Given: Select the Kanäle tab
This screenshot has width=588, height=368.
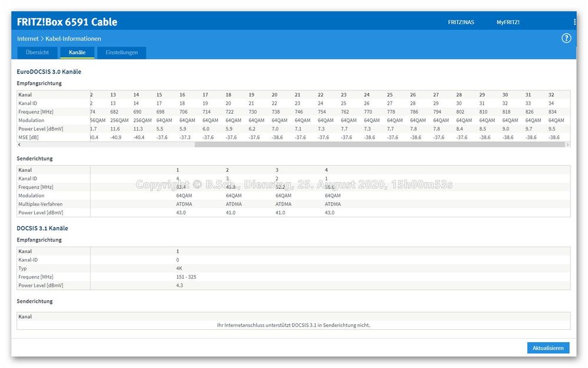Looking at the screenshot, I should tap(77, 52).
